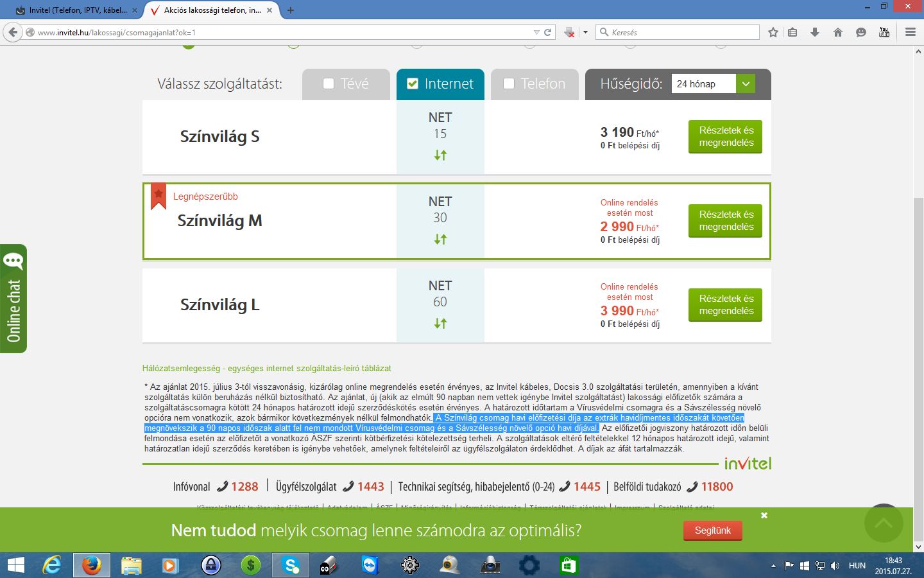Open the dropdown arrow beside the addon icon
Screen dimensions: 924x578
(585, 32)
